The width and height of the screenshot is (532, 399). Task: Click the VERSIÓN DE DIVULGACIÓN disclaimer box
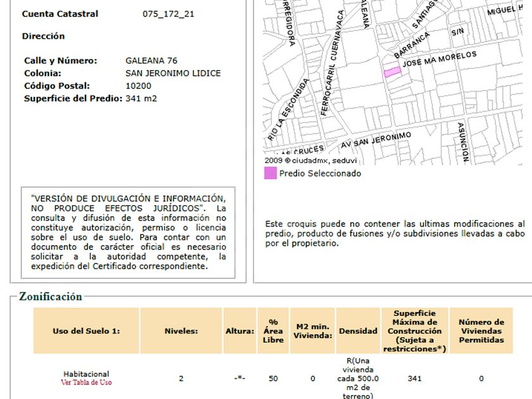[x=128, y=232]
